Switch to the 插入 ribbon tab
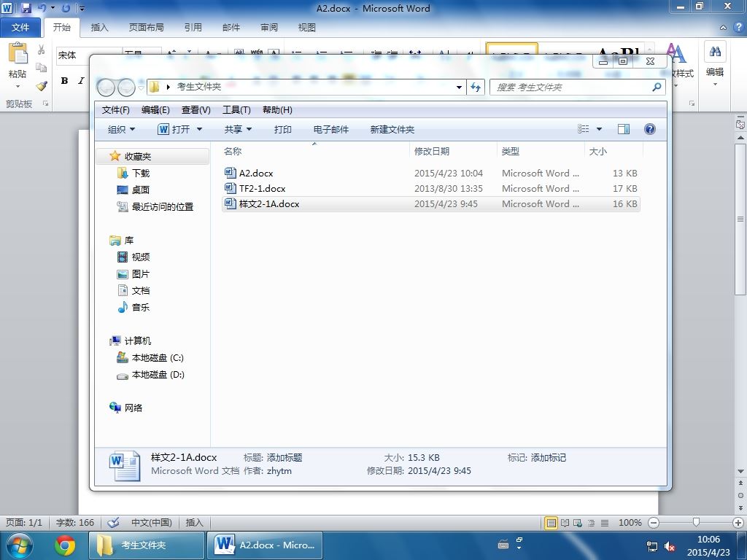This screenshot has width=747, height=560. 99,28
